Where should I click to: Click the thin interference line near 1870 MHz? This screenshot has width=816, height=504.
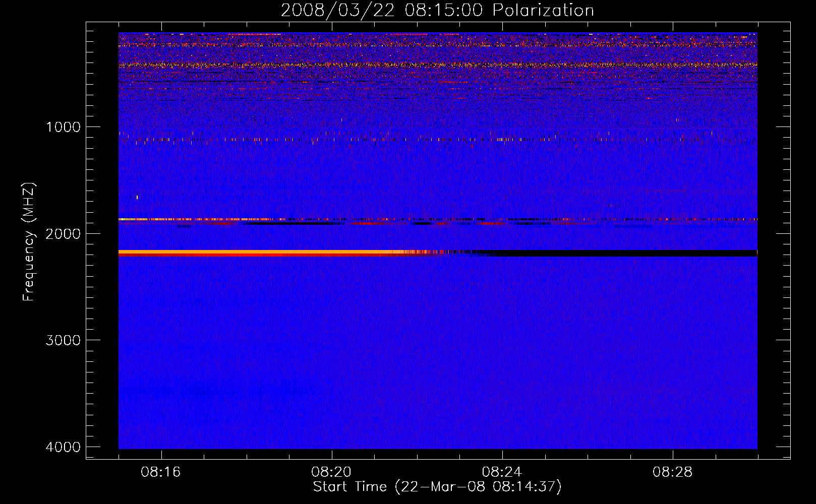(438, 219)
